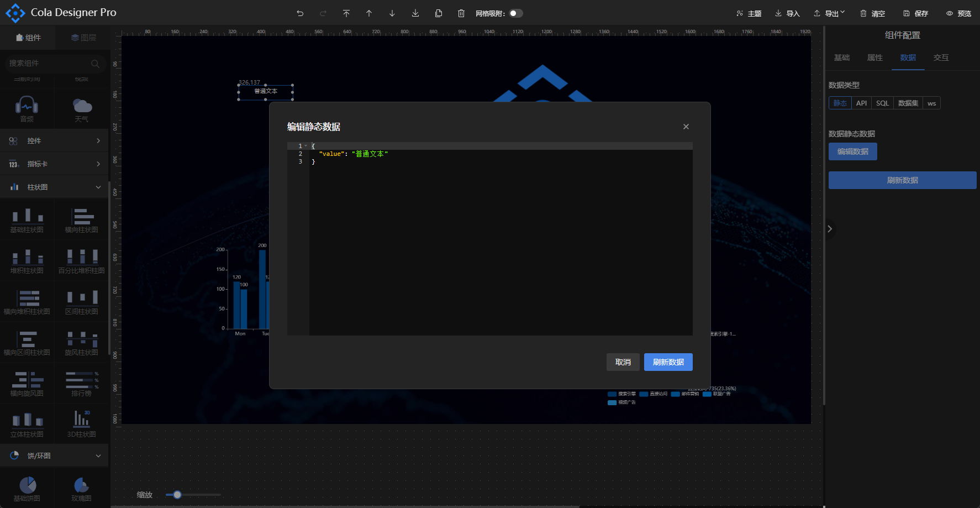Select the API data type option
The image size is (980, 508).
pos(861,103)
